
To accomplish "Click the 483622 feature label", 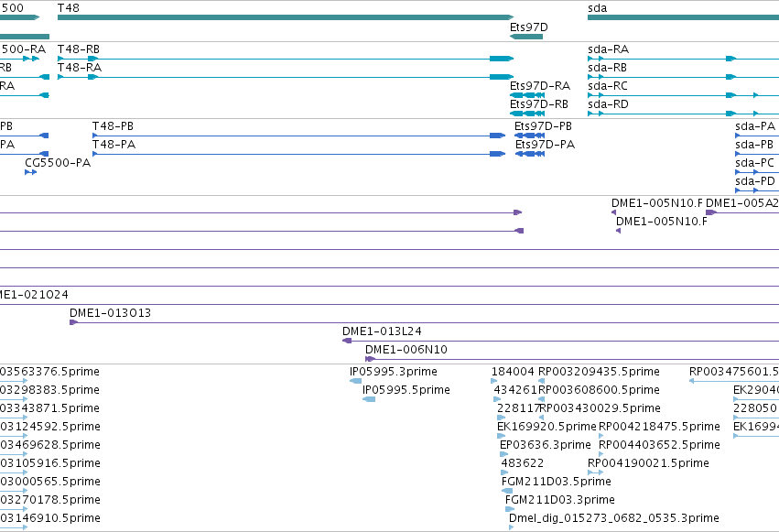I will 522,463.
